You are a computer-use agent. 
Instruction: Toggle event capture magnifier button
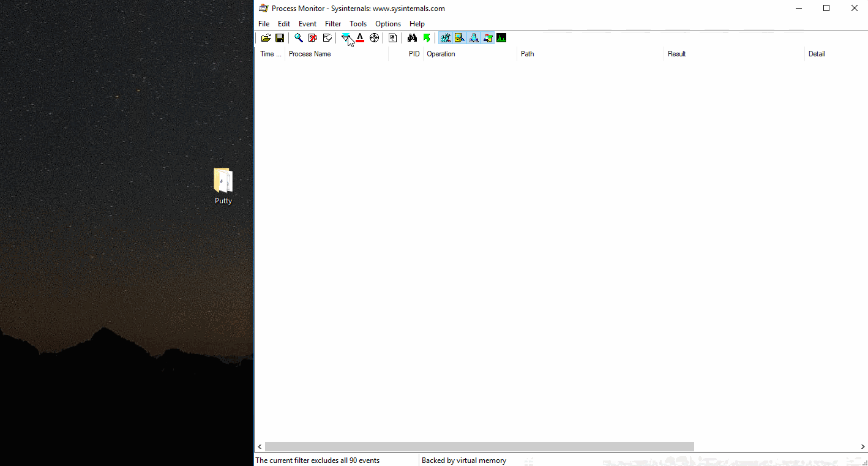click(299, 38)
